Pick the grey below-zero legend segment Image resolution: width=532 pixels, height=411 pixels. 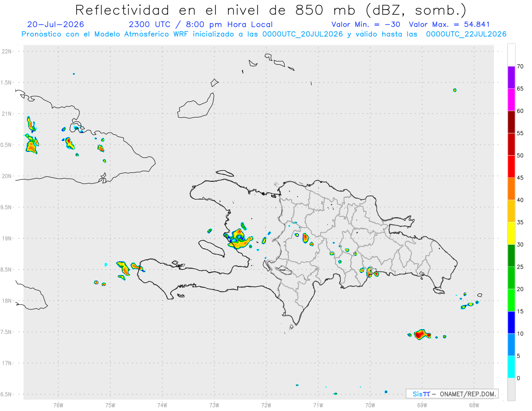(x=511, y=389)
